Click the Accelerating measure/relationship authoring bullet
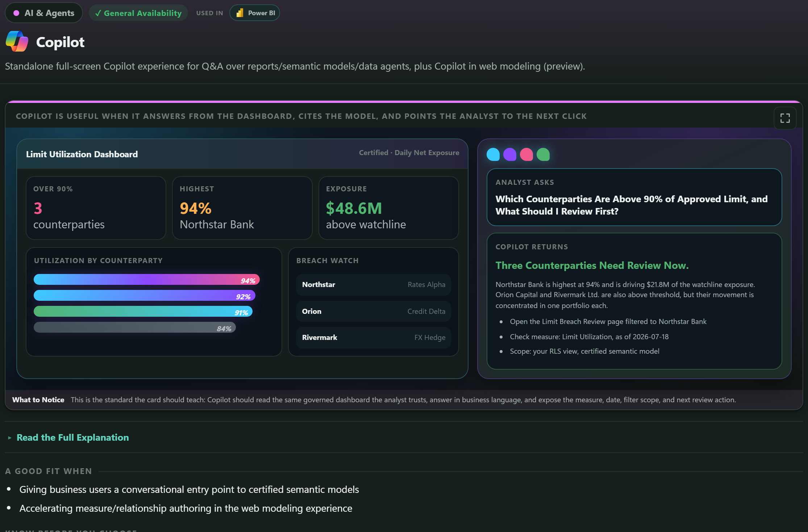This screenshot has width=808, height=532. 186,508
